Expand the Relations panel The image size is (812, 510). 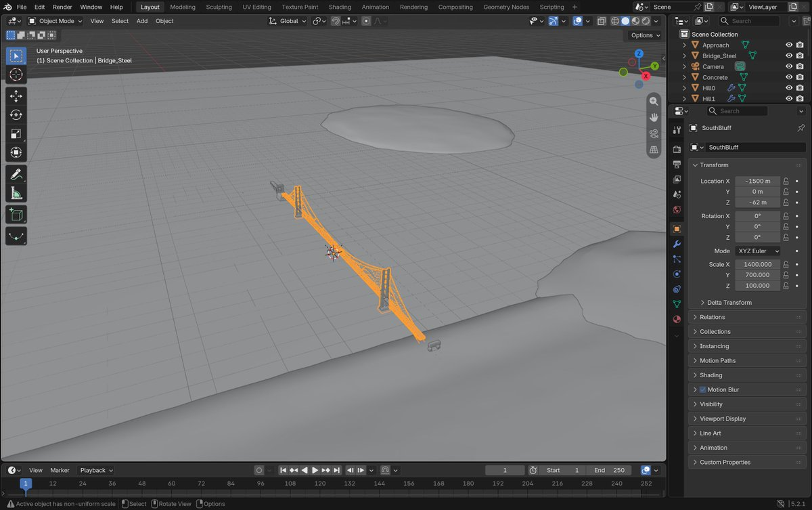coord(747,317)
